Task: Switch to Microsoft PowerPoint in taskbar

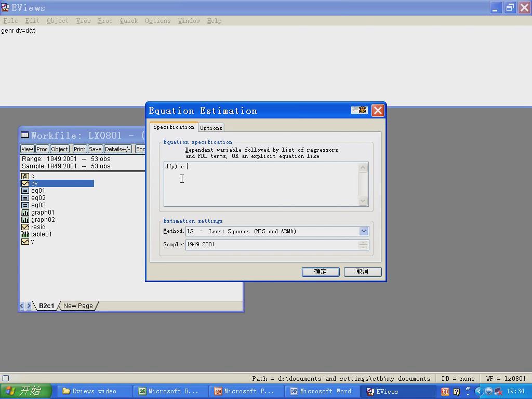Action: [246, 391]
